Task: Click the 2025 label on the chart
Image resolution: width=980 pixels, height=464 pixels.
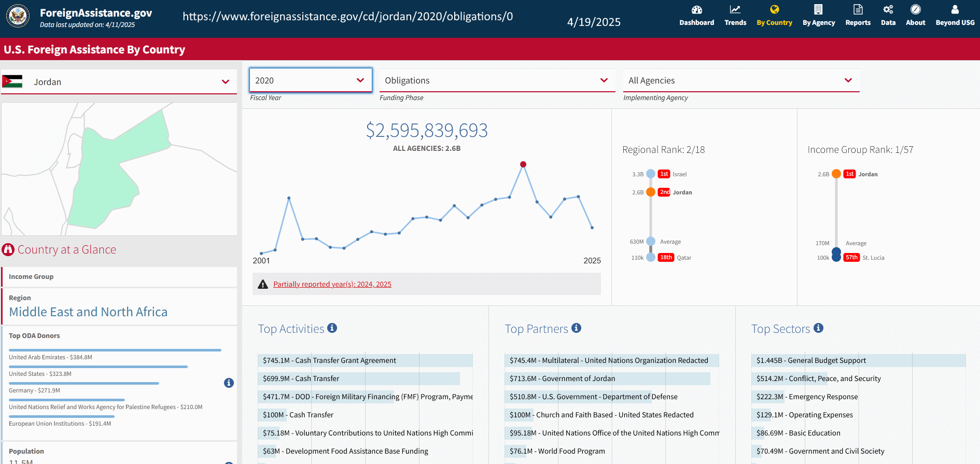Action: (592, 261)
